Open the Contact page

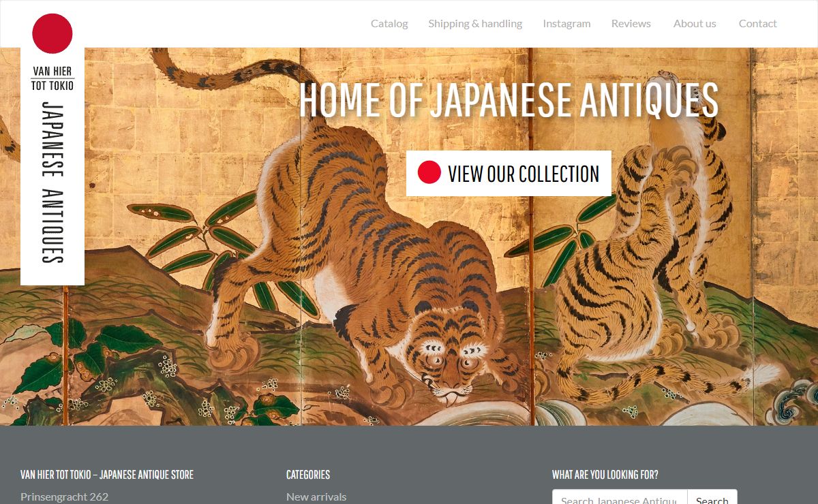point(757,23)
